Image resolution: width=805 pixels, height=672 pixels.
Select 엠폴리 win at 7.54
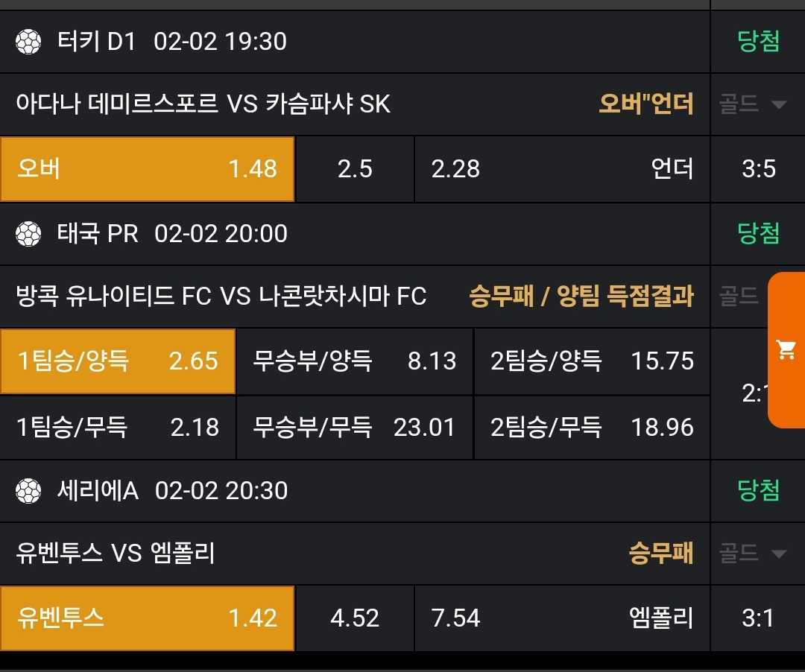click(562, 618)
